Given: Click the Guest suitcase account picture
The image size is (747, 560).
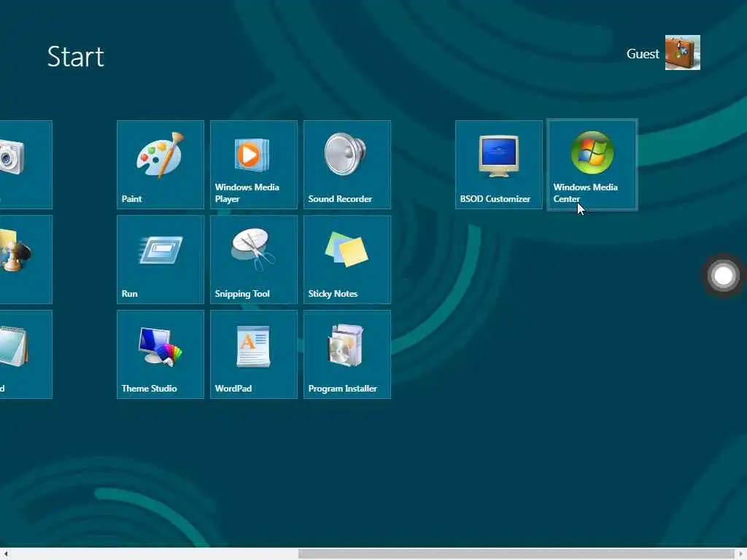Looking at the screenshot, I should click(x=683, y=52).
